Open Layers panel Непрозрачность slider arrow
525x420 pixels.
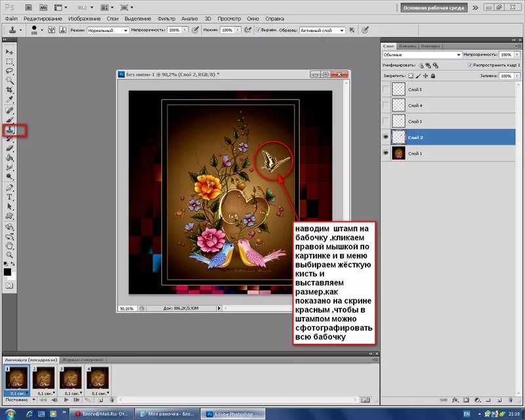point(517,54)
